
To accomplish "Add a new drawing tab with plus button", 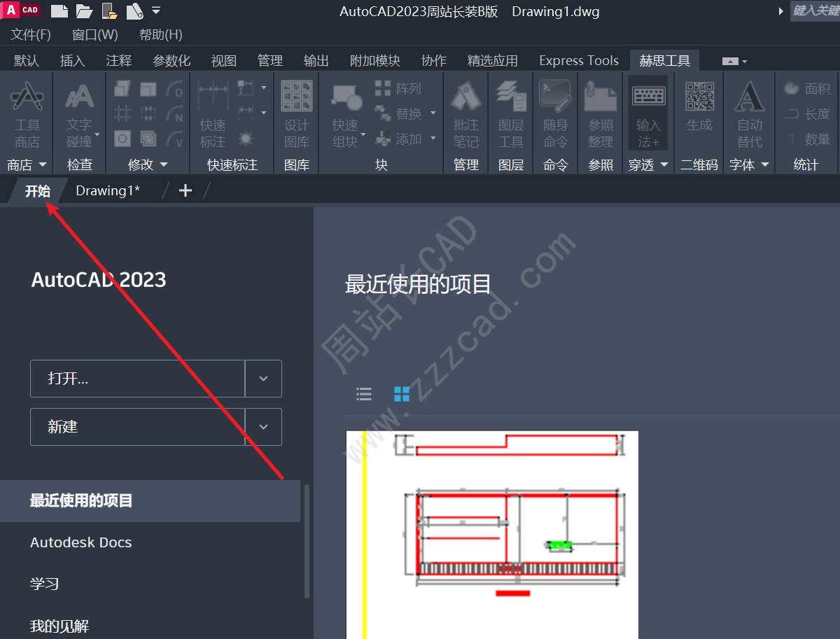I will tap(185, 190).
